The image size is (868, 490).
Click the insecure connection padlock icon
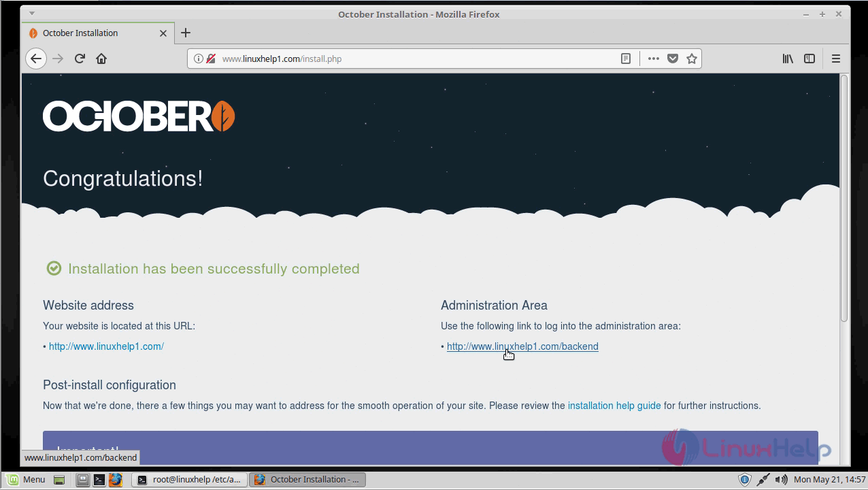point(211,59)
